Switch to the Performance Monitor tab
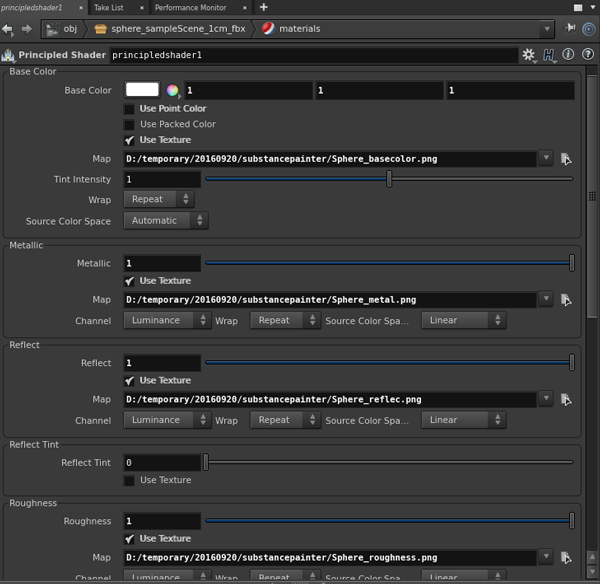This screenshot has width=600, height=584. (191, 8)
